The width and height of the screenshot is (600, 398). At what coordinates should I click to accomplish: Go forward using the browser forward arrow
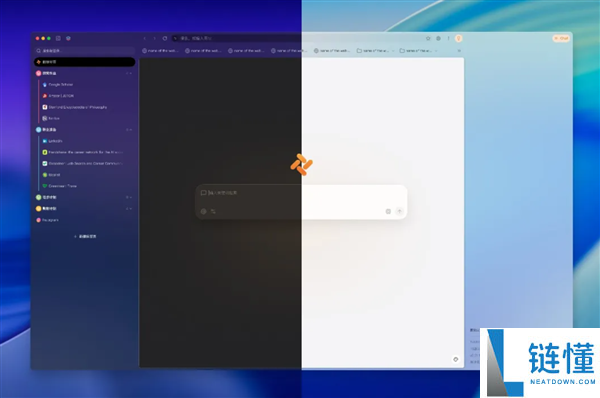coord(155,38)
